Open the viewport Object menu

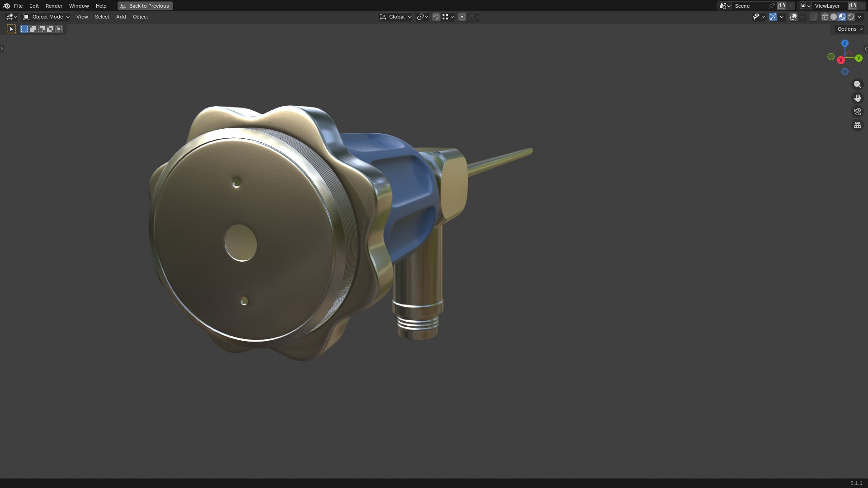(140, 17)
